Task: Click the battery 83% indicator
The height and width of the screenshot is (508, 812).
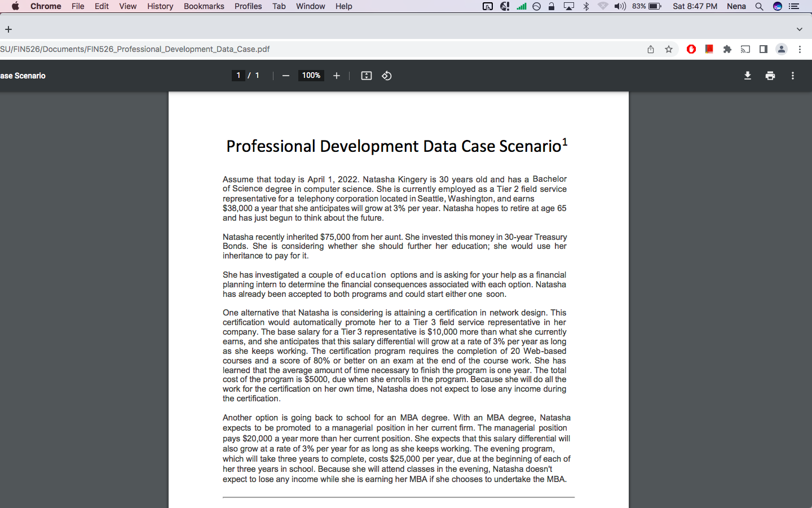Action: pyautogui.click(x=646, y=6)
